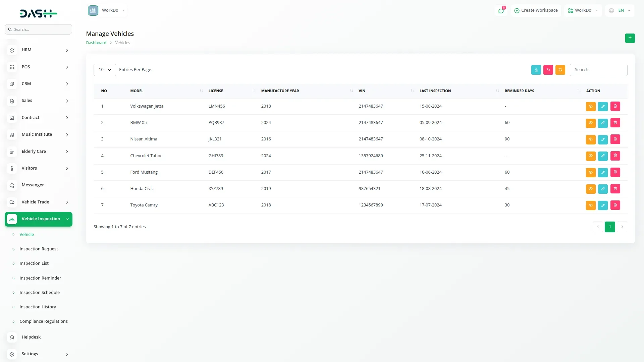Open the EN language dropdown
Viewport: 644px width, 362px height.
pyautogui.click(x=620, y=10)
